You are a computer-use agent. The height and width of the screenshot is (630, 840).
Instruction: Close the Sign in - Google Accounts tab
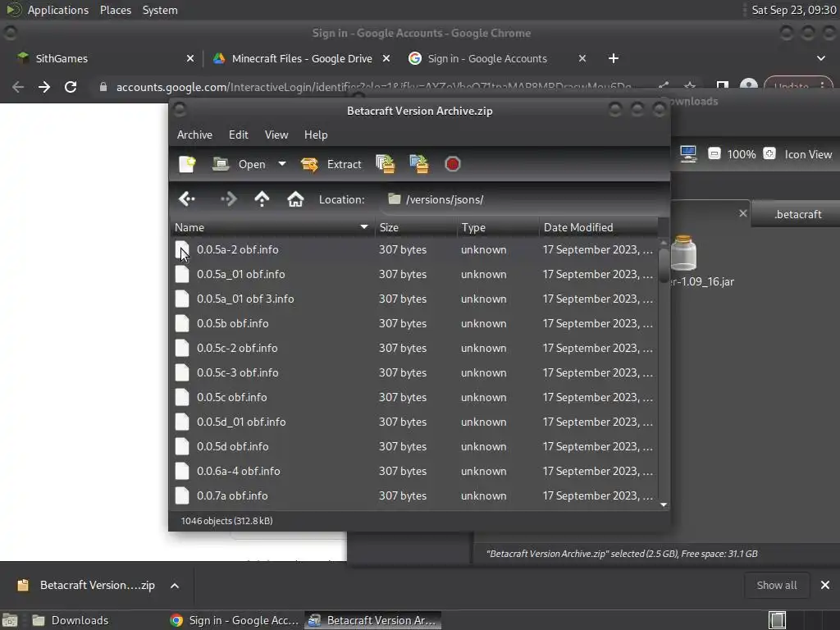582,58
